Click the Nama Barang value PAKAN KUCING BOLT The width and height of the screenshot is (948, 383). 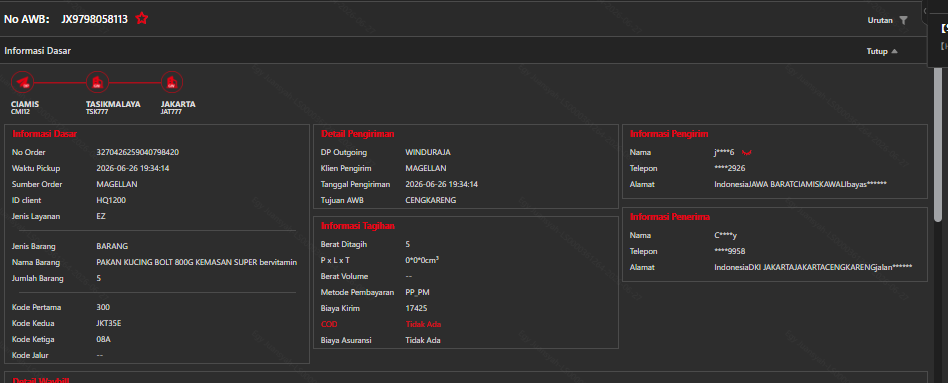[x=196, y=263]
